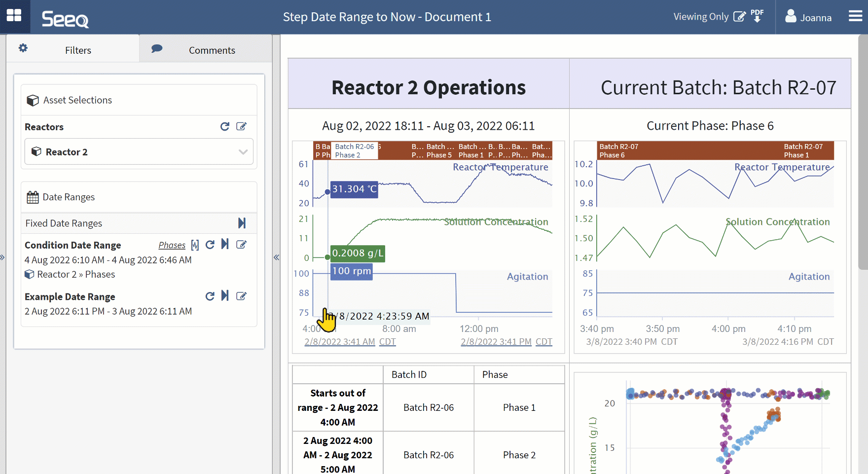Viewport: 868px width, 474px height.
Task: Refresh the Reactors asset selection
Action: point(225,127)
